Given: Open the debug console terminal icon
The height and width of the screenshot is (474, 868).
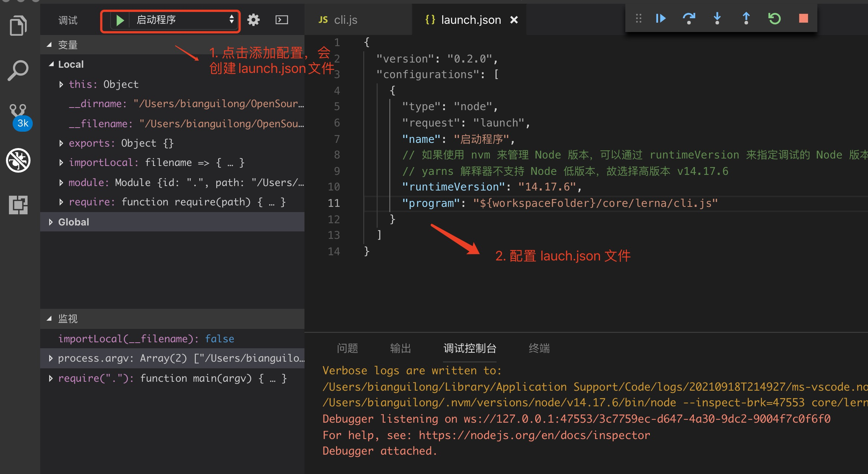Looking at the screenshot, I should coord(281,20).
